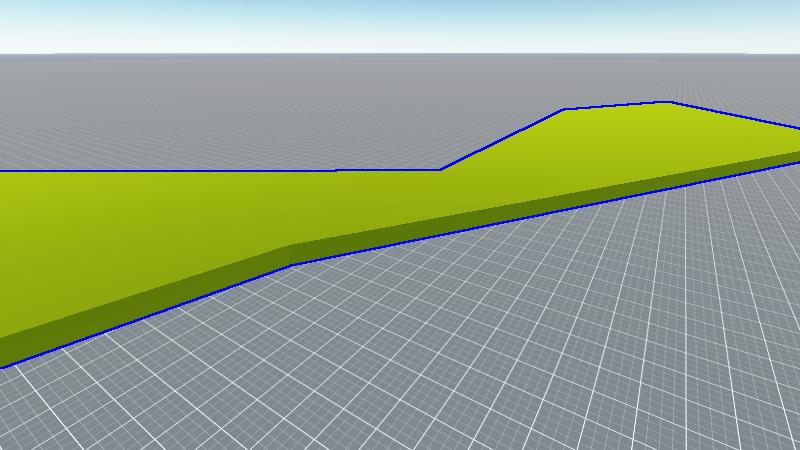800x450 pixels.
Task: Select the bend vertex on the lower blue edge
Action: tap(292, 265)
